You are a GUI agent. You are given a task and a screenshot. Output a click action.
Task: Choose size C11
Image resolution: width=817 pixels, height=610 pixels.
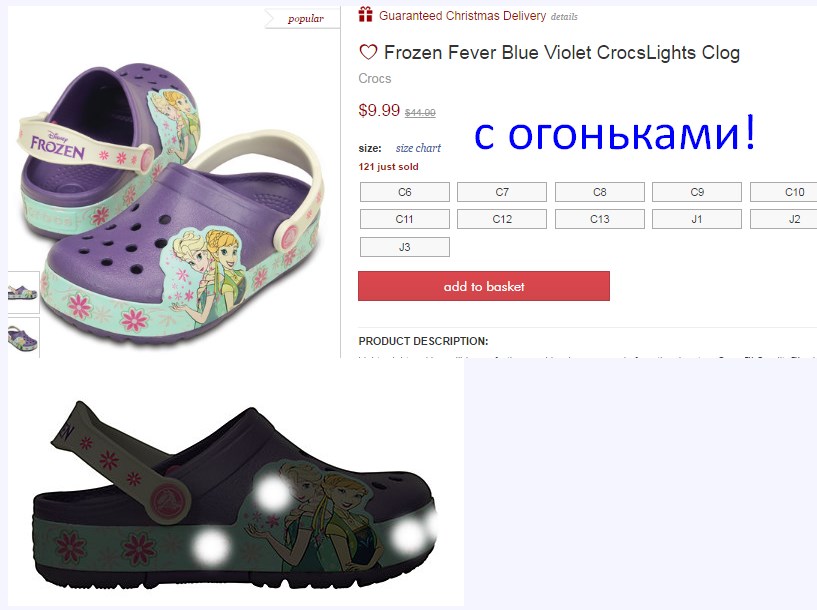[x=404, y=219]
